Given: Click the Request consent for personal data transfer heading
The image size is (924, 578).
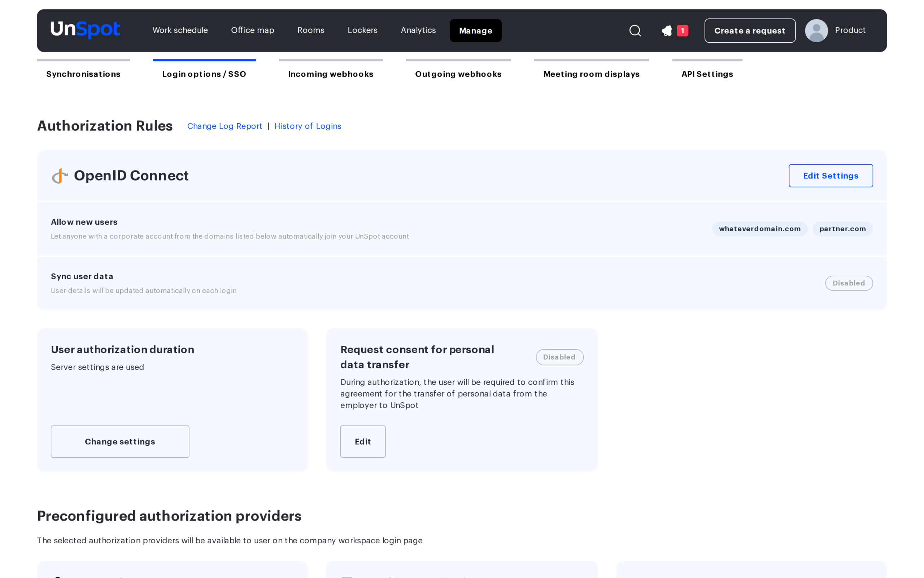Looking at the screenshot, I should 417,357.
